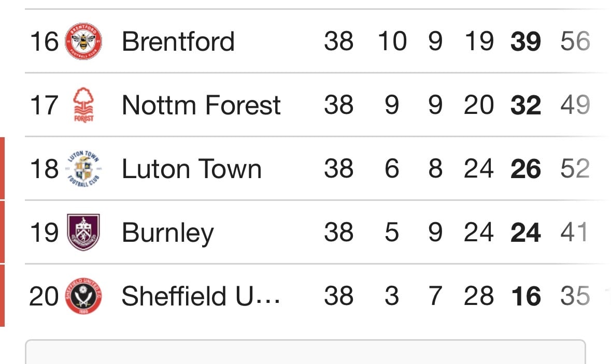Click Nottm Forest's bold 32 points
Screen dimensions: 611x364
pos(525,105)
